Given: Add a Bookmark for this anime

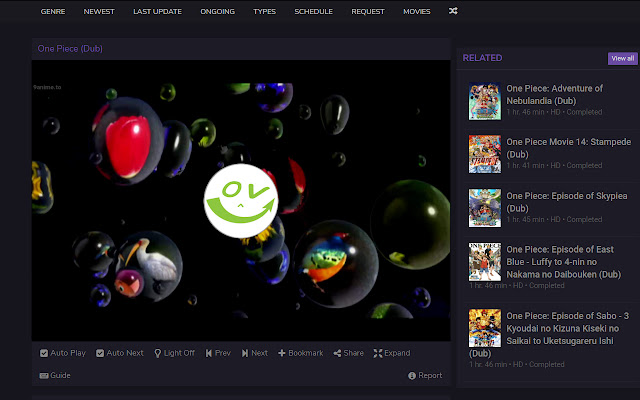Looking at the screenshot, I should pyautogui.click(x=300, y=353).
